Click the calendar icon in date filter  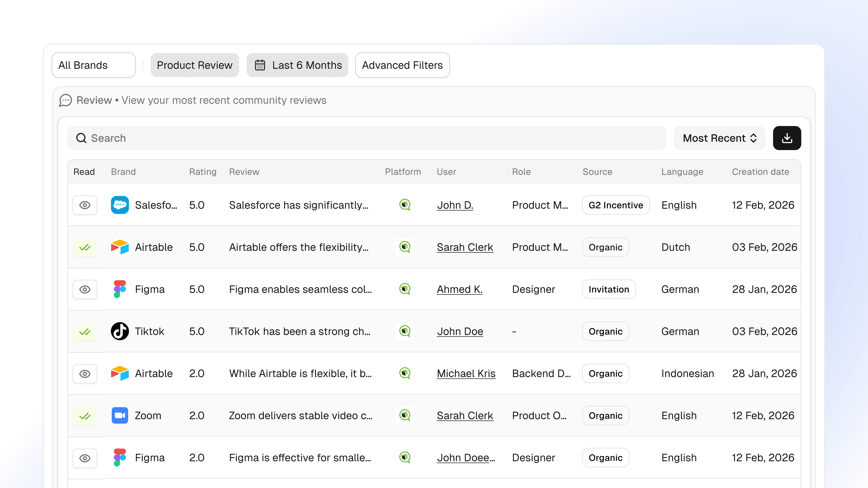[x=260, y=65]
